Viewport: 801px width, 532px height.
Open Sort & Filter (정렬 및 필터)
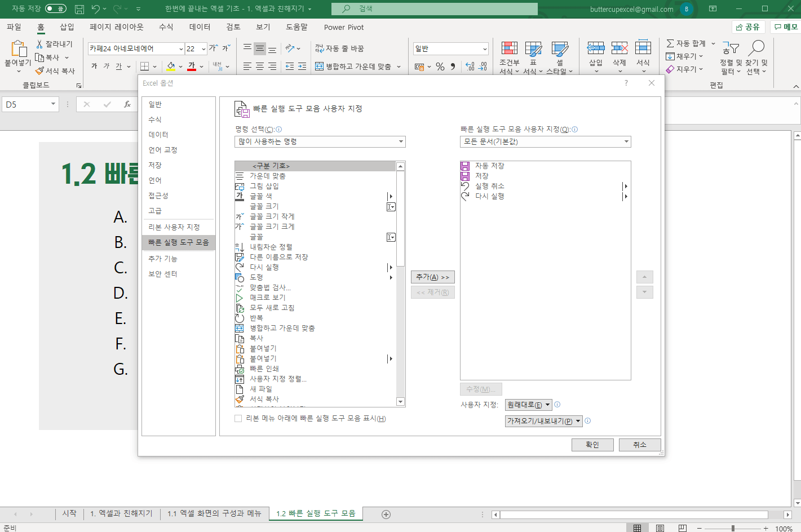tap(731, 57)
